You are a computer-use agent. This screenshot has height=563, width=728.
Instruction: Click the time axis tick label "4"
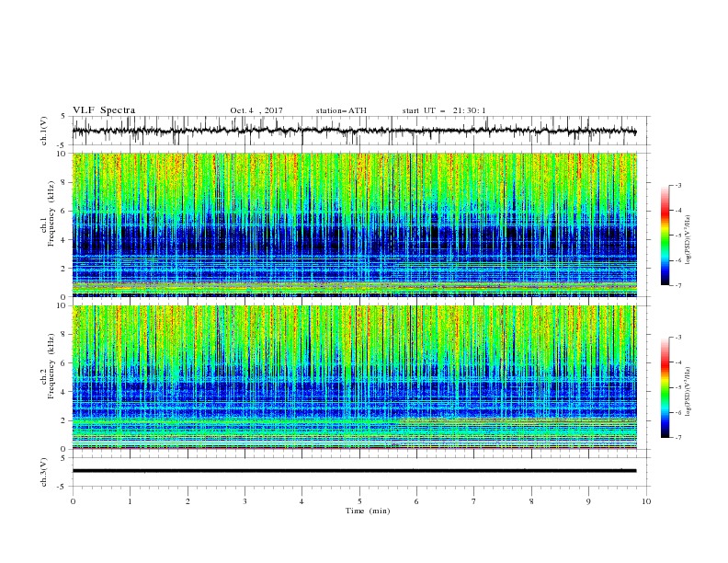coord(301,501)
